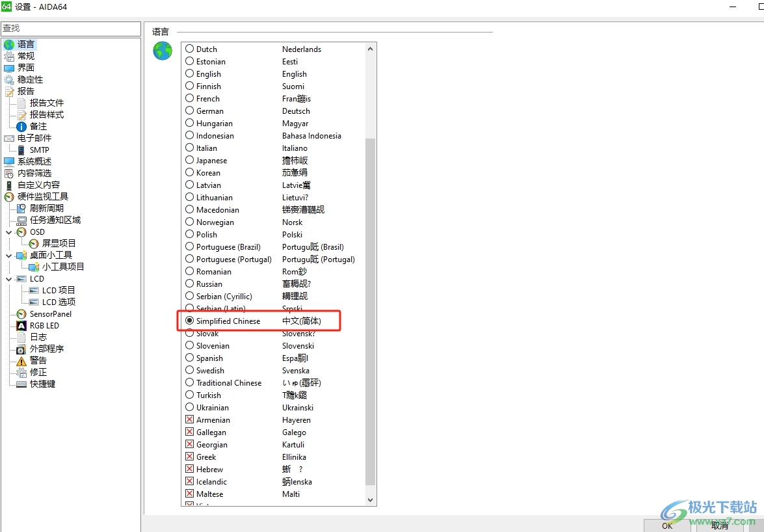The width and height of the screenshot is (764, 532).
Task: Click the SensorPanel gauge icon
Action: tap(21, 314)
